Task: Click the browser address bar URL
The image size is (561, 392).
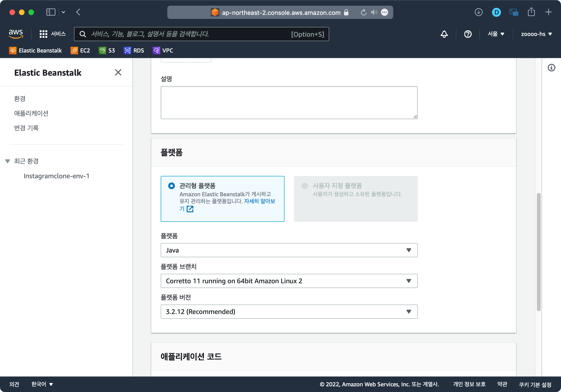Action: 281,13
